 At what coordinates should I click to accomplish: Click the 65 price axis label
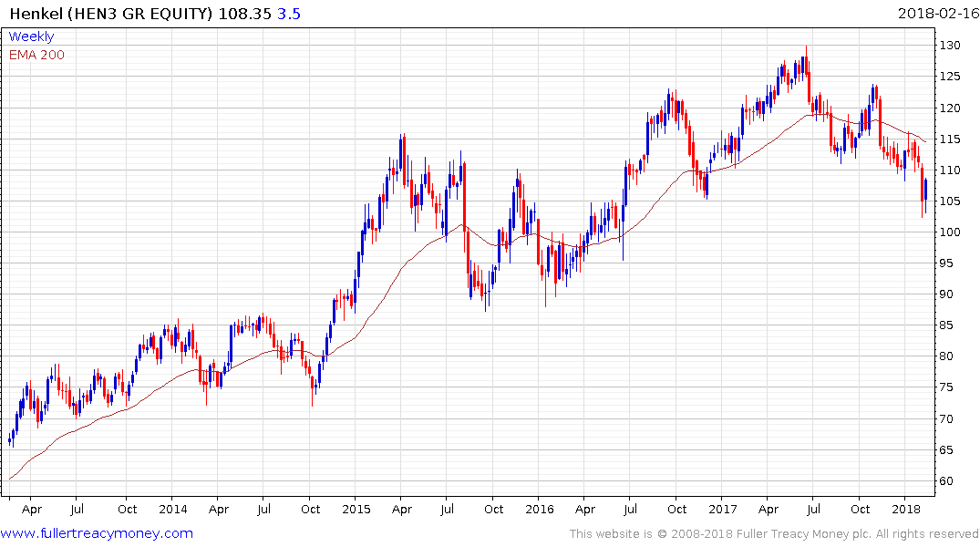point(946,450)
